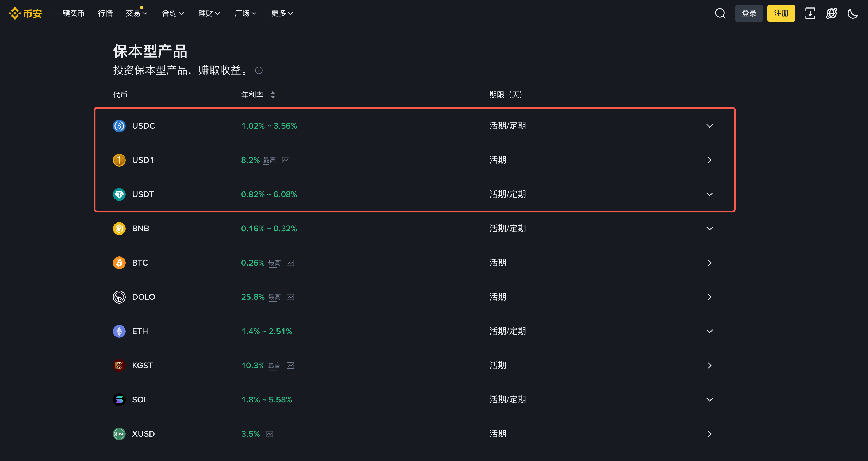This screenshot has height=461, width=868.
Task: Toggle sort order on 年利率 column
Action: [273, 95]
